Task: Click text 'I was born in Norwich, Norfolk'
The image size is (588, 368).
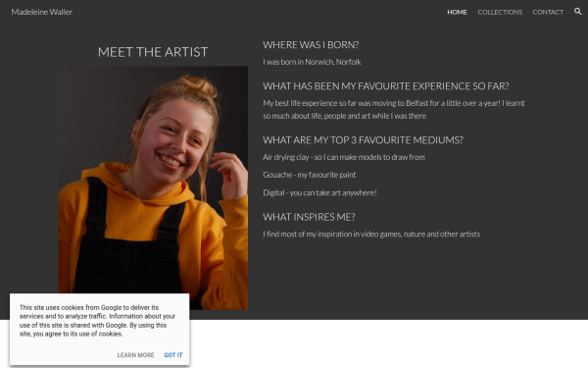Action: 312,62
